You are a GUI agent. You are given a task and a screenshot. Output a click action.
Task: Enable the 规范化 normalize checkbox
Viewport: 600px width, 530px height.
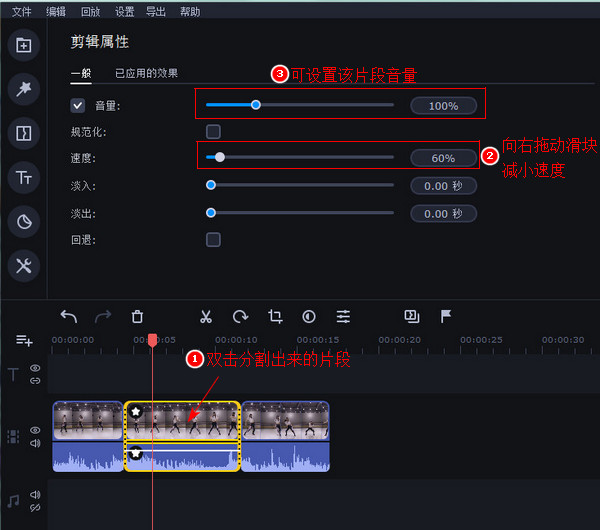[213, 132]
